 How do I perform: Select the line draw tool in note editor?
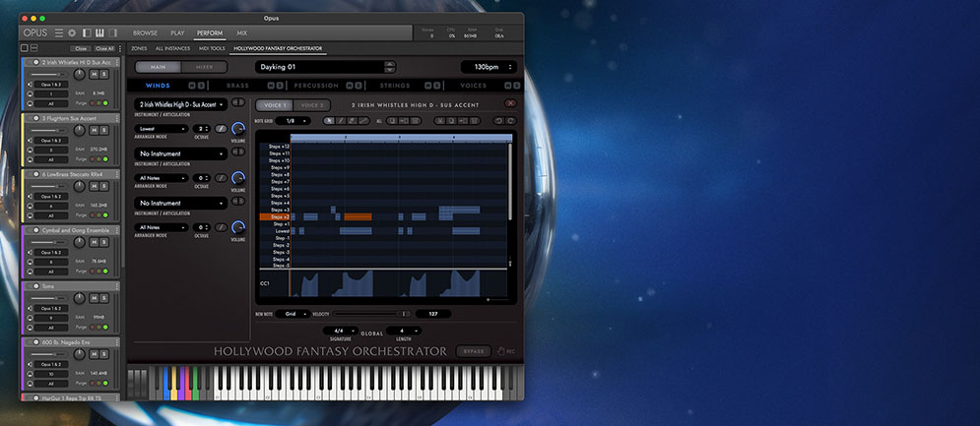click(x=364, y=121)
